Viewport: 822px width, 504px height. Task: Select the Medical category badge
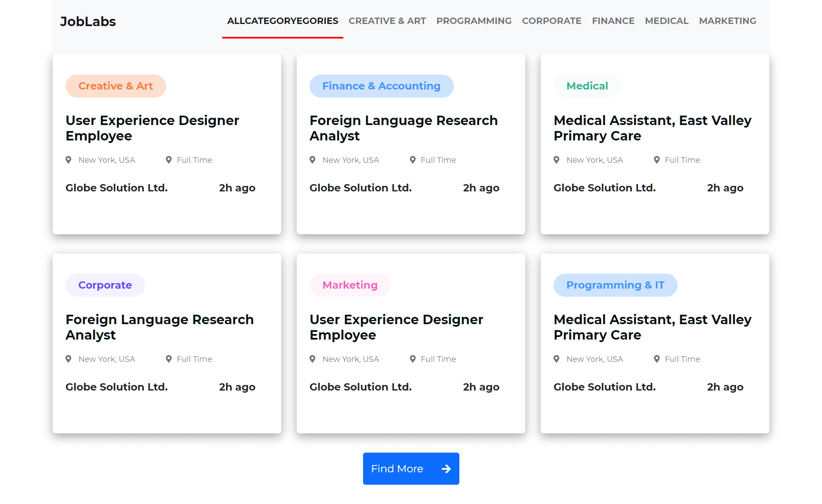587,86
